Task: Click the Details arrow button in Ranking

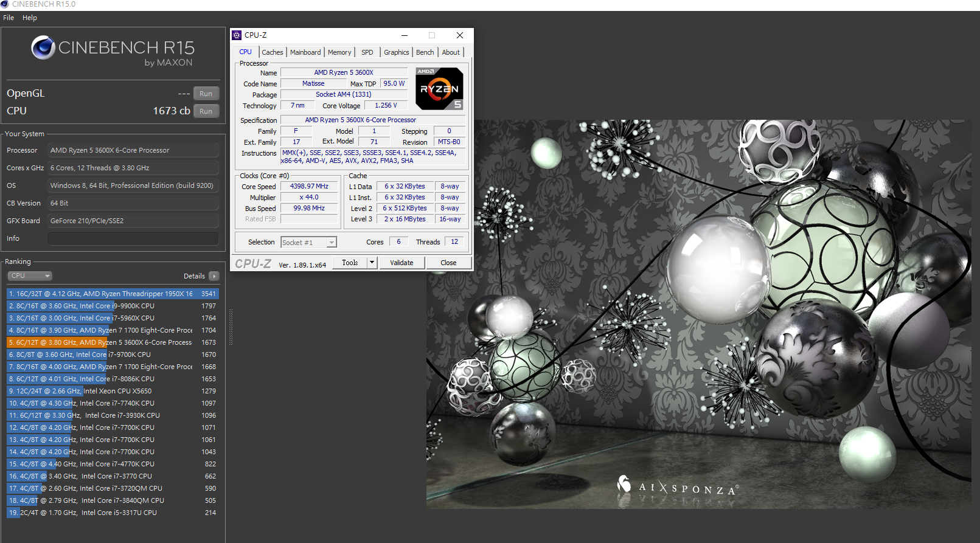Action: (214, 276)
